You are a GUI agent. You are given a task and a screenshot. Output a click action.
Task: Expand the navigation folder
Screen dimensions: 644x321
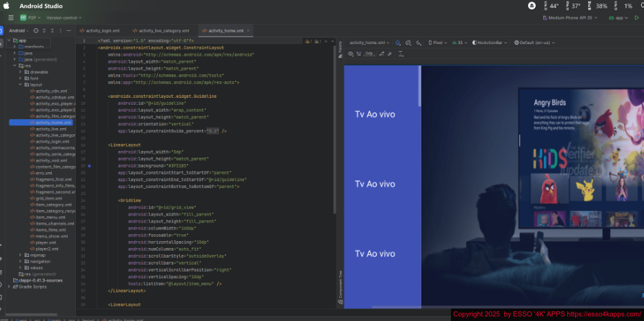pos(21,262)
